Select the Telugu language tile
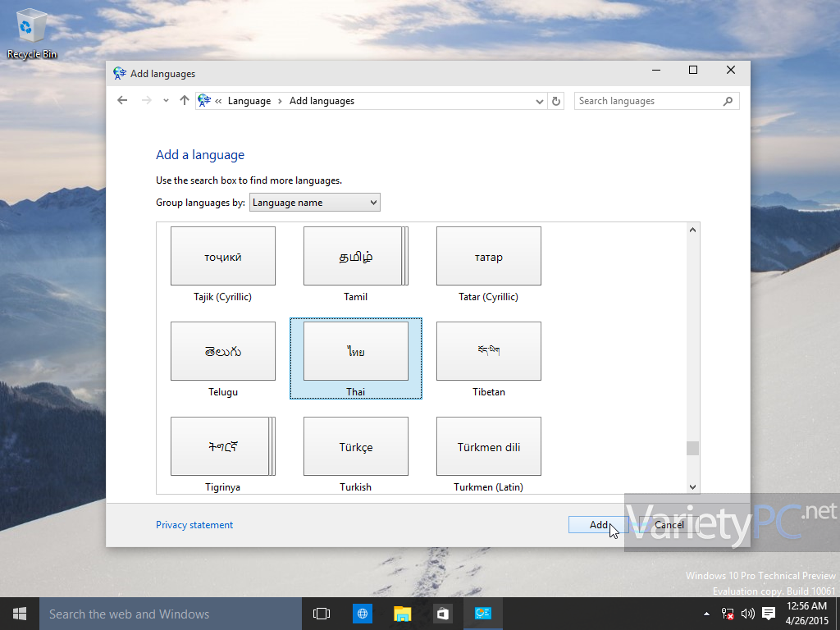840x630 pixels. coord(223,359)
